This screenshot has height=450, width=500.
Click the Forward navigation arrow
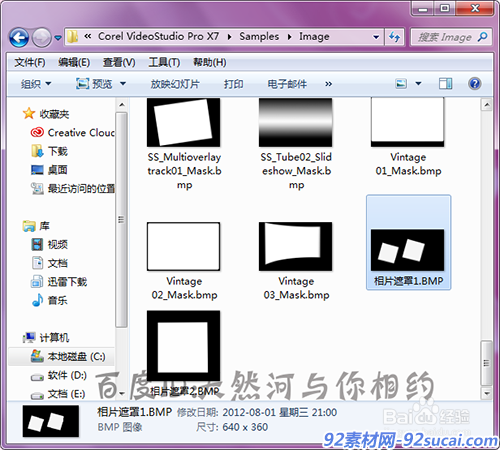41,37
